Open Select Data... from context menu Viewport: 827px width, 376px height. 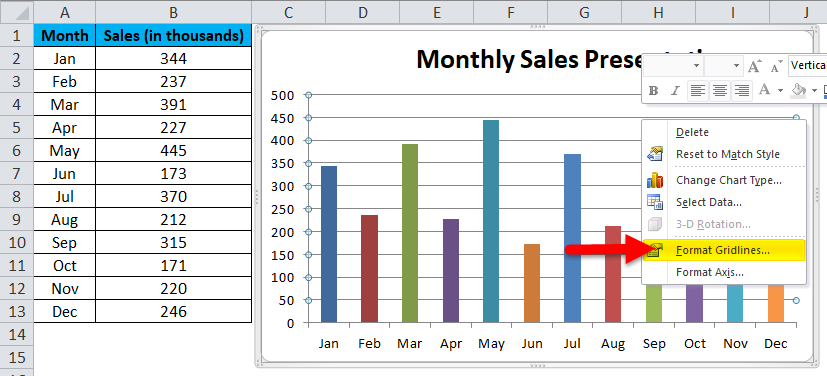pos(725,202)
